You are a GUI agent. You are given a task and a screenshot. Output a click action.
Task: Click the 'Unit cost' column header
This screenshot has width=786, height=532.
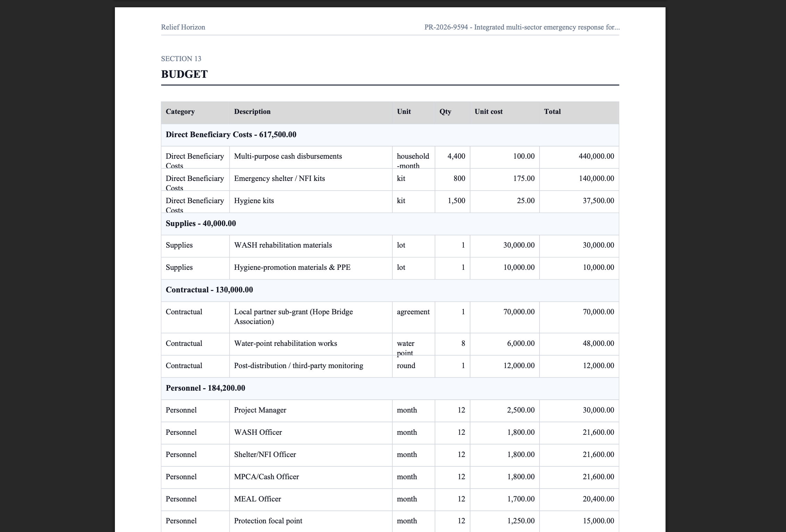[488, 111]
